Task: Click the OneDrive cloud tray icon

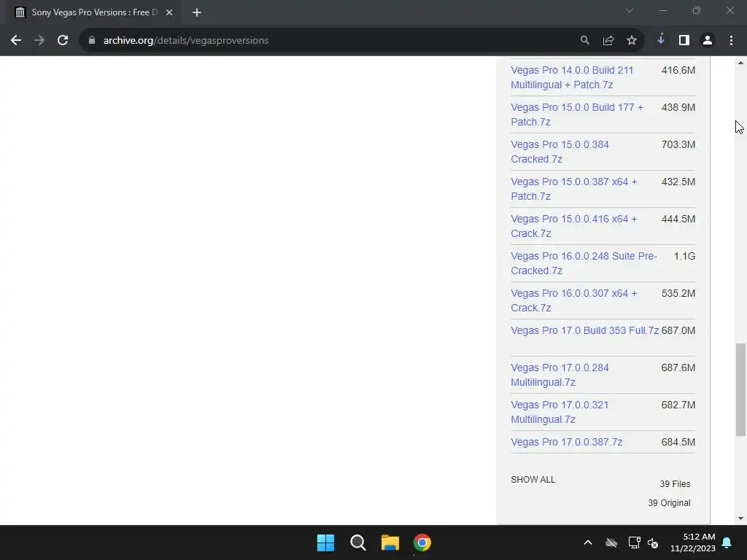Action: [611, 542]
